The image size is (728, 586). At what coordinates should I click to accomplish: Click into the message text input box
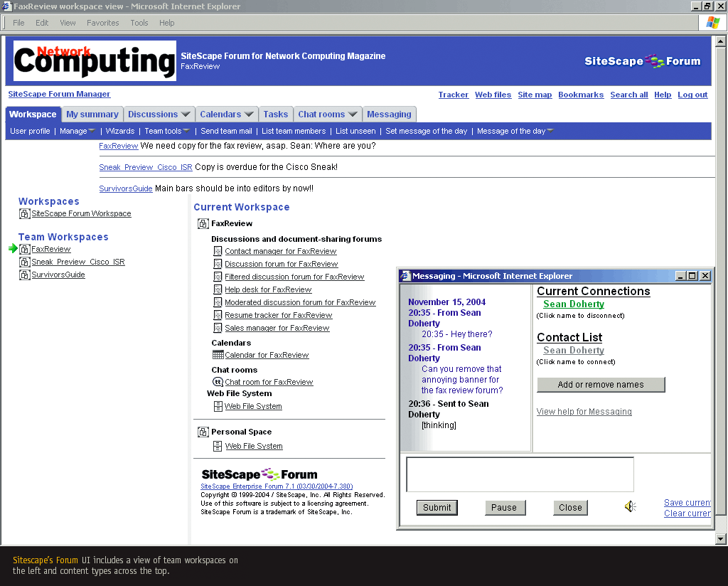click(520, 474)
